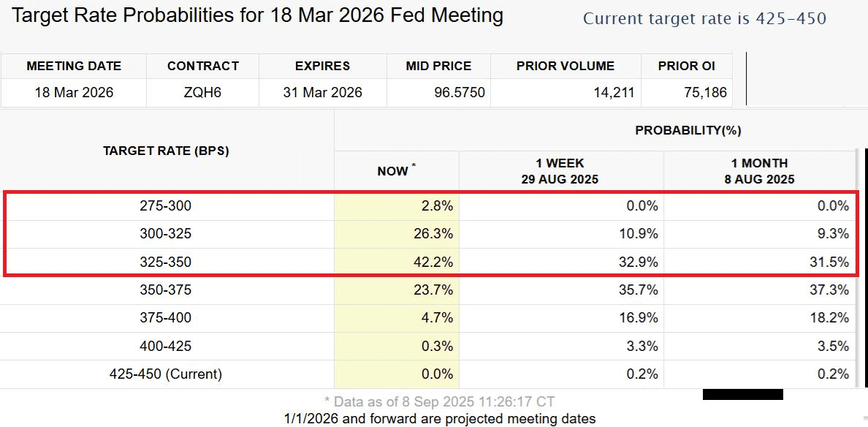
Task: Select the 275-300 target rate row
Action: [x=166, y=206]
